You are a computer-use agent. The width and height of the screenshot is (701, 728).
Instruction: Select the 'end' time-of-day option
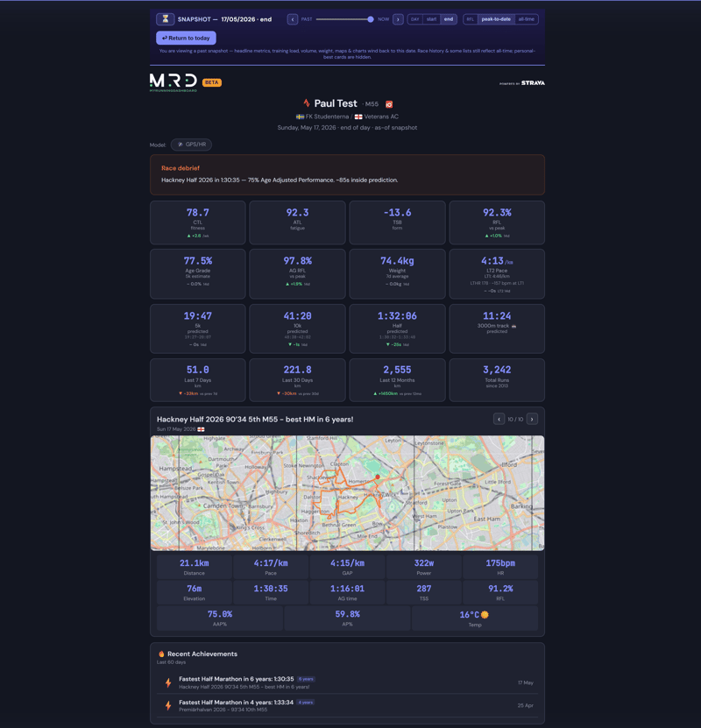(x=449, y=19)
